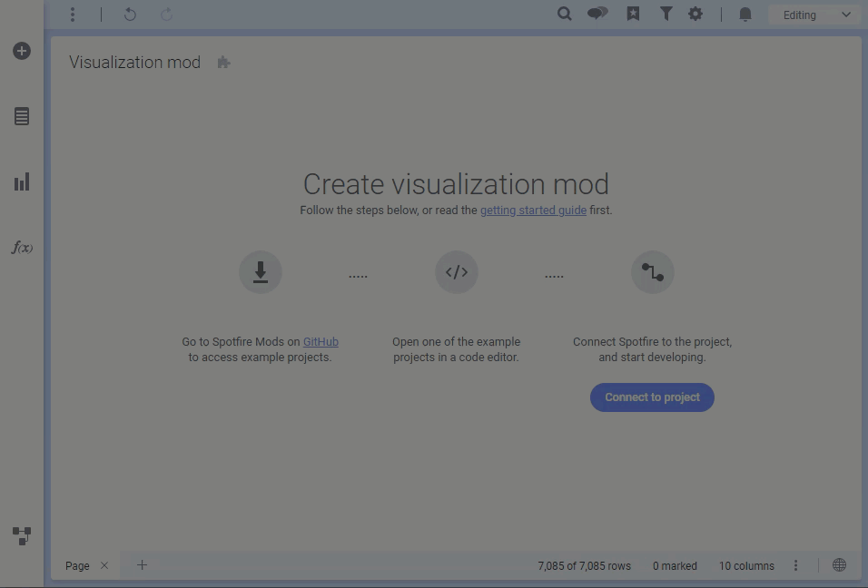This screenshot has width=868, height=588.
Task: Click the Create visualization mod heading
Action: tap(456, 183)
